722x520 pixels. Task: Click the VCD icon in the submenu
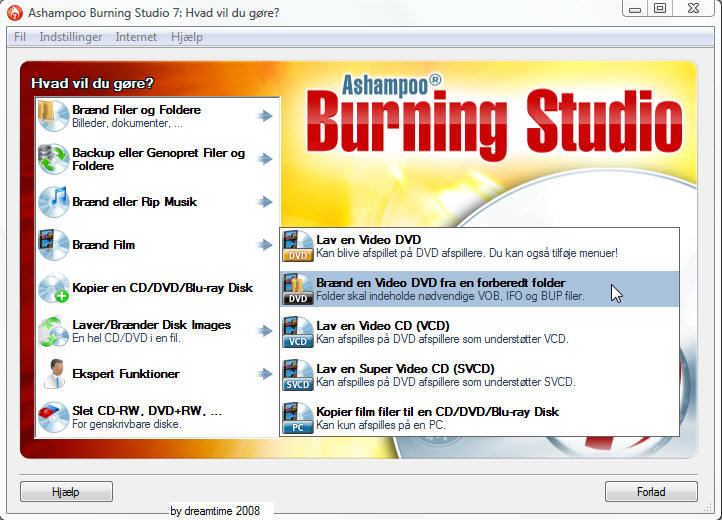(297, 332)
